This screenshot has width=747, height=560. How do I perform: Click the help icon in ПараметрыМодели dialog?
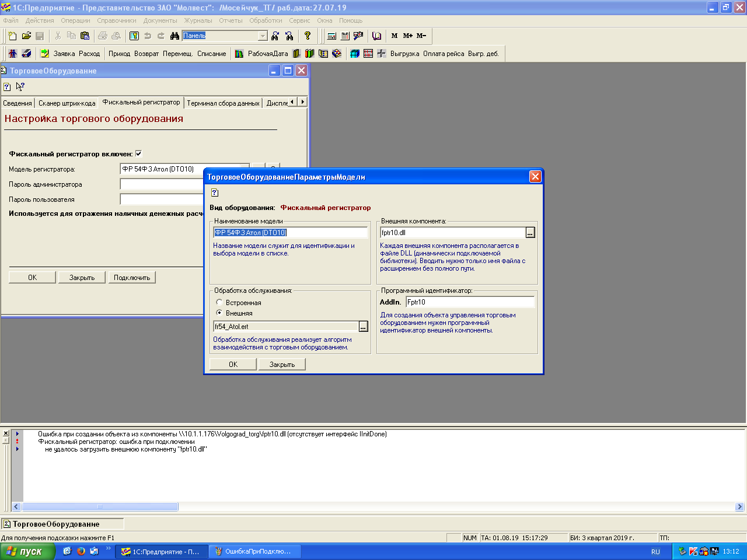coord(214,192)
